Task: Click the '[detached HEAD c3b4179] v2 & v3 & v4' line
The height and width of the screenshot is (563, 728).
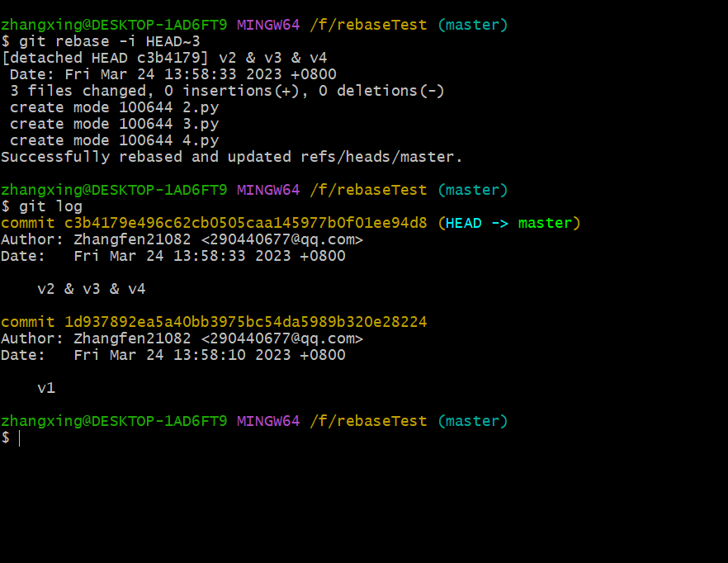Action: pyautogui.click(x=164, y=58)
